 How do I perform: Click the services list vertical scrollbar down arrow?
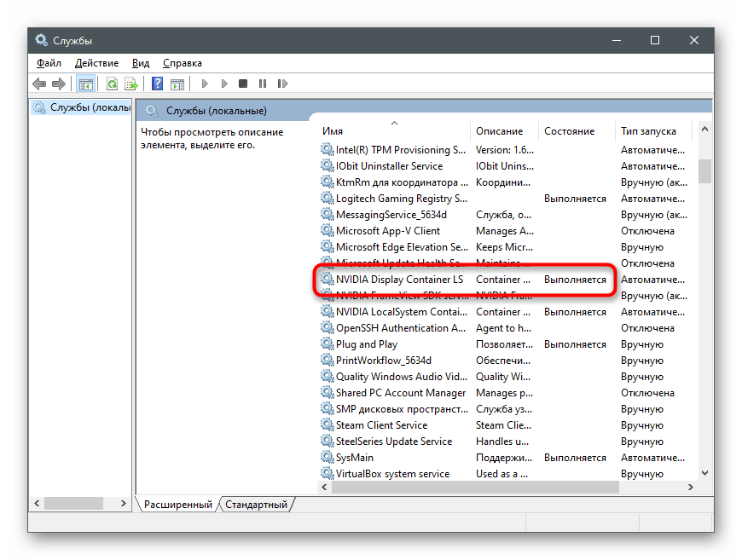704,473
